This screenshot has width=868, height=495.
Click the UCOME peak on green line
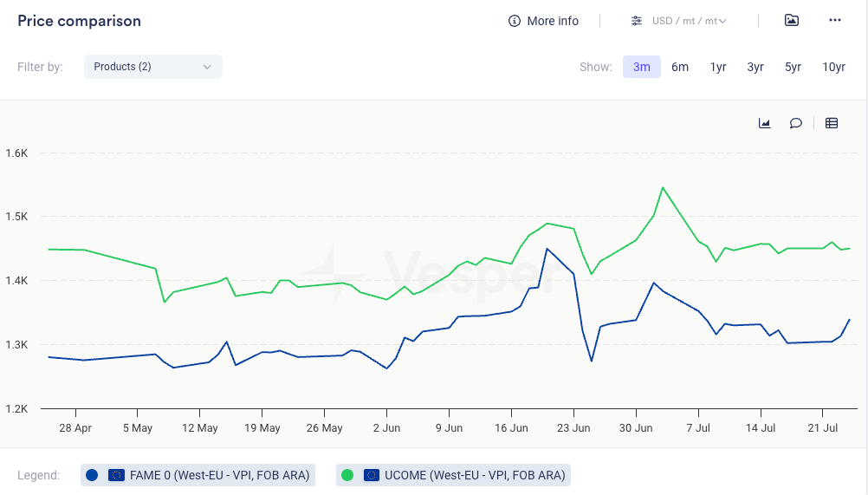[663, 187]
